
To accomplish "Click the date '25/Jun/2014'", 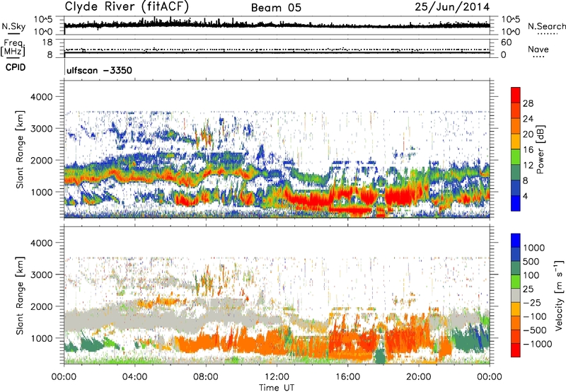I will pyautogui.click(x=452, y=7).
